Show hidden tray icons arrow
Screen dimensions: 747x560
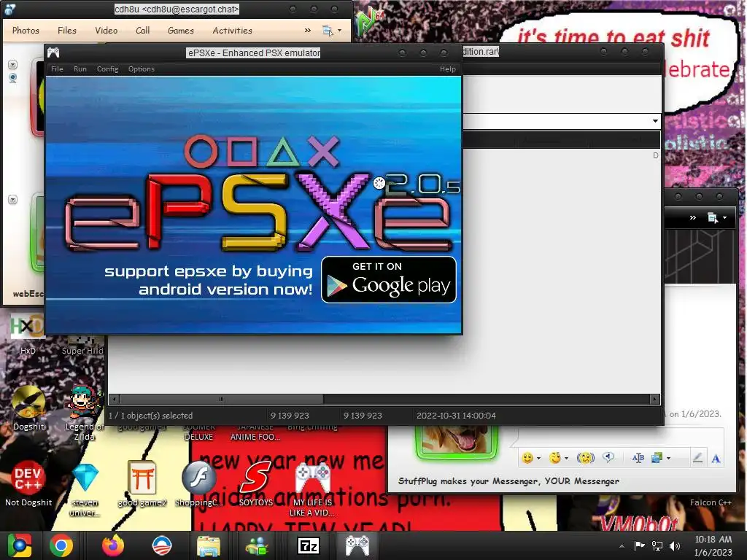622,546
